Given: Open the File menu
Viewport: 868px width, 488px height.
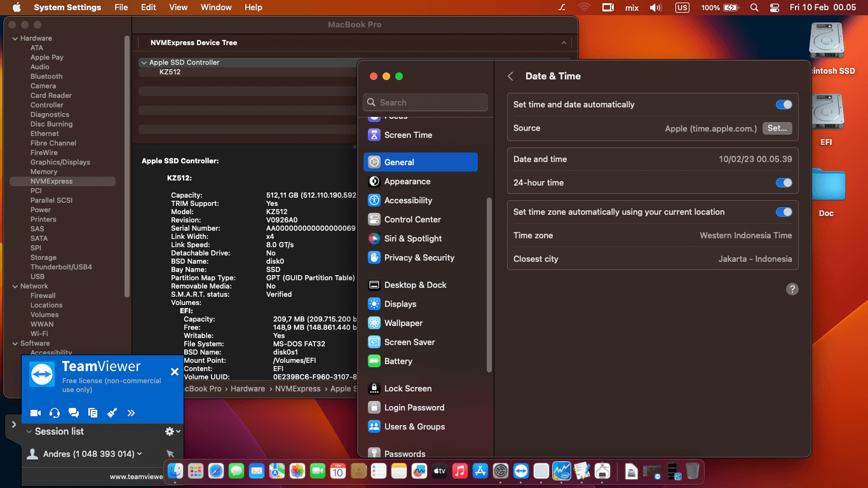Looking at the screenshot, I should coord(121,8).
